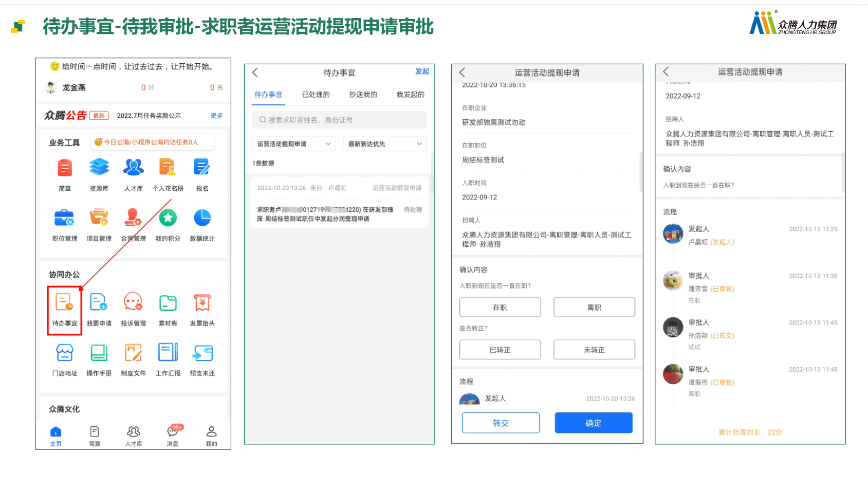Viewport: 868px width, 486px height.
Task: Open 消息 in bottom navigation
Action: tap(173, 436)
